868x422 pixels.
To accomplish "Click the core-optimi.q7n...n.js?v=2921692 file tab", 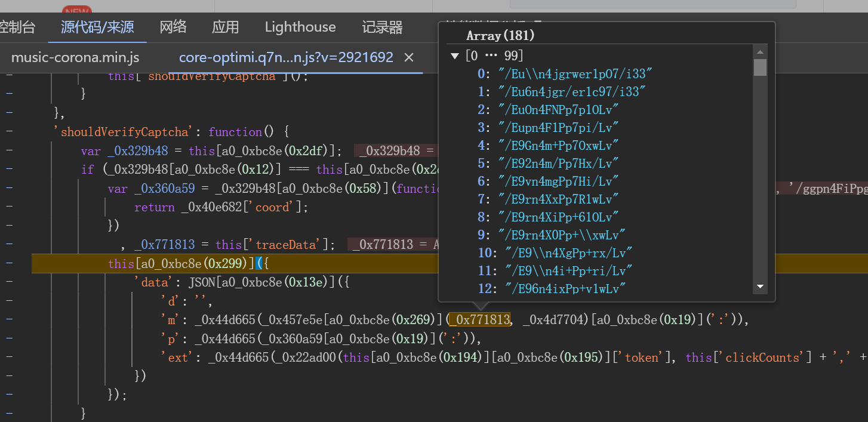I will (286, 57).
